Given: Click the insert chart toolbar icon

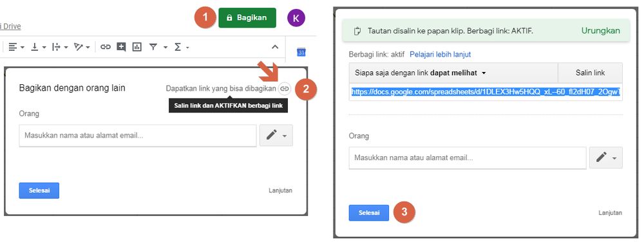Looking at the screenshot, I should coord(137,47).
